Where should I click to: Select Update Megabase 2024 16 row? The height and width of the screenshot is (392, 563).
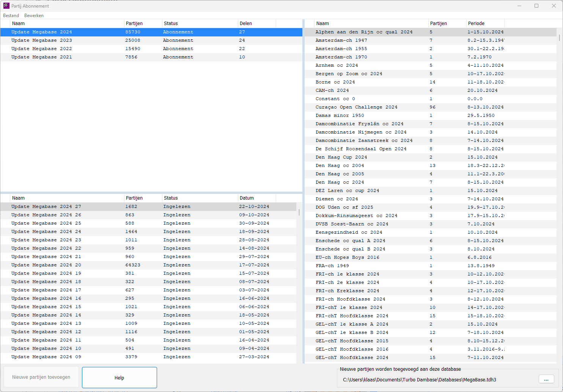tap(148, 299)
